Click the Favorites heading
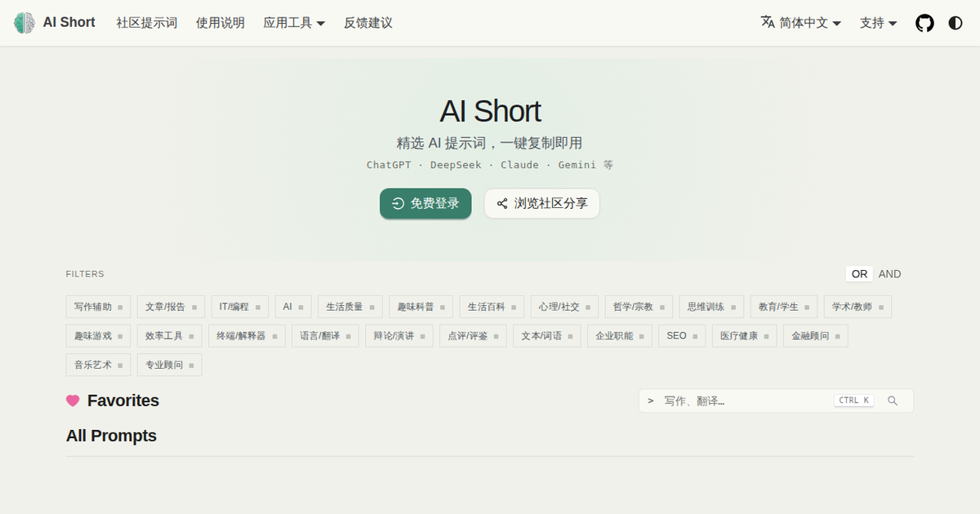 (x=123, y=401)
